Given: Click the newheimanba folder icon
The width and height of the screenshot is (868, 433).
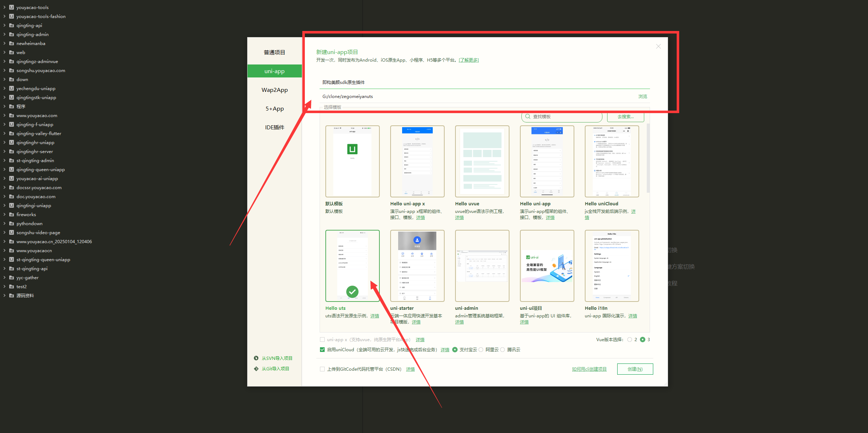Looking at the screenshot, I should point(12,43).
